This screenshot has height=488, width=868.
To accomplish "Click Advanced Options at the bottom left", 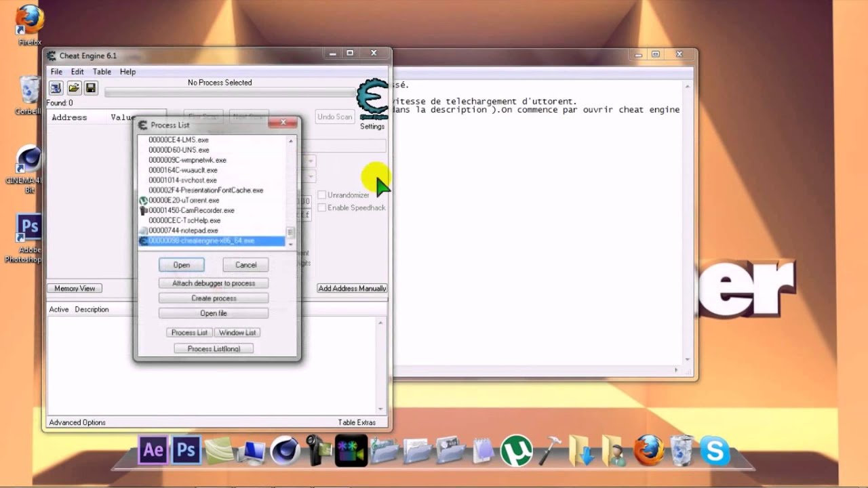I will tap(77, 423).
